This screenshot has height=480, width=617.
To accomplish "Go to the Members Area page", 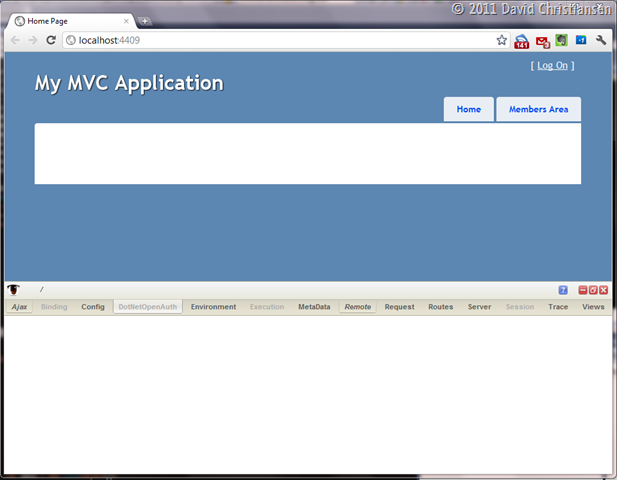I will point(538,109).
